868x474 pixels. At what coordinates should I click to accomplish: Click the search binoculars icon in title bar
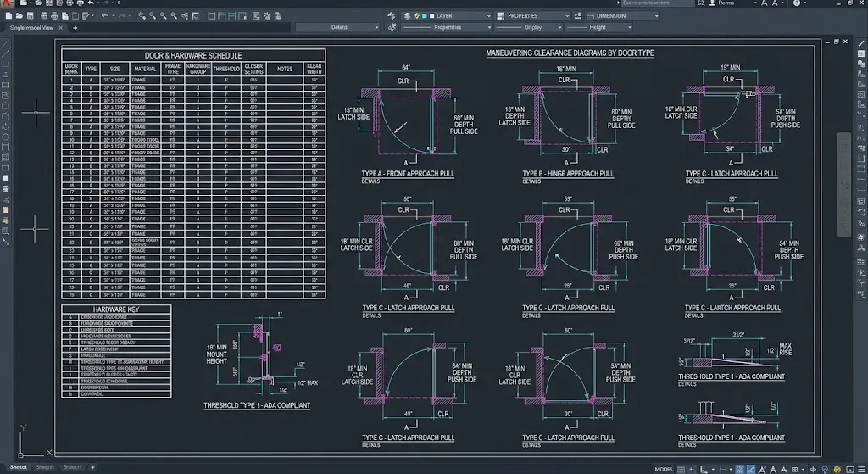[x=701, y=3]
